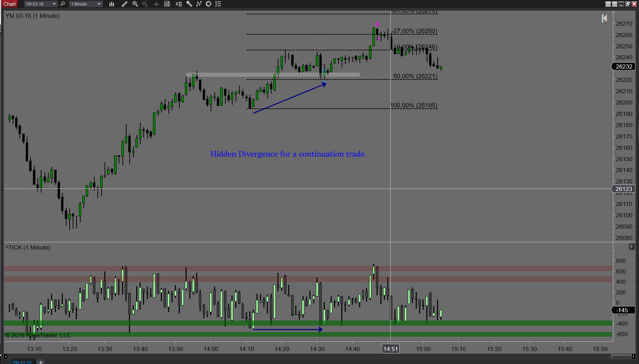The image size is (639, 364).
Task: Click the scrollbar thumb near right end
Action: coord(621,356)
